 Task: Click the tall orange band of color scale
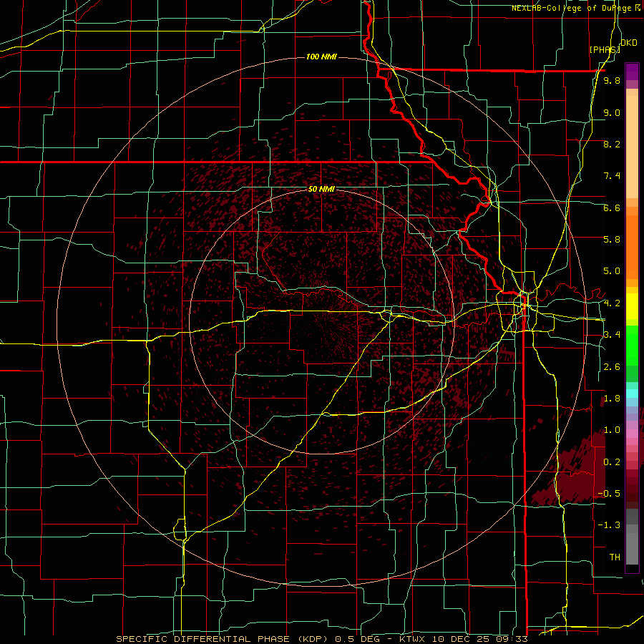point(632,248)
